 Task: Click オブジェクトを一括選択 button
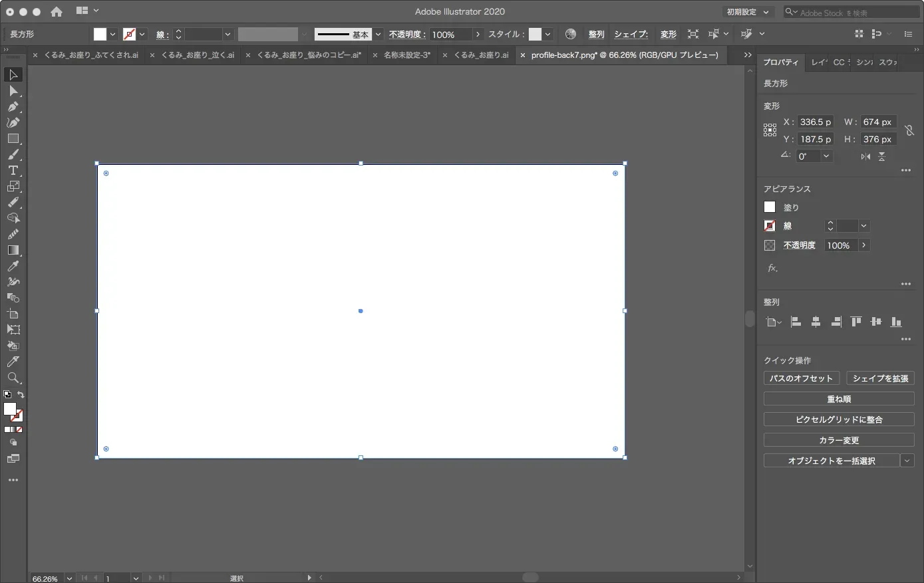pos(832,461)
